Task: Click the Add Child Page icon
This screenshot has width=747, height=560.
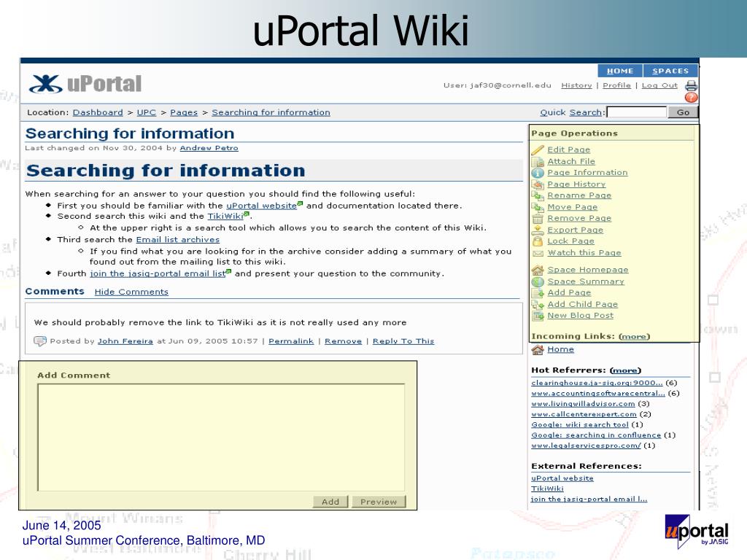Action: click(538, 304)
